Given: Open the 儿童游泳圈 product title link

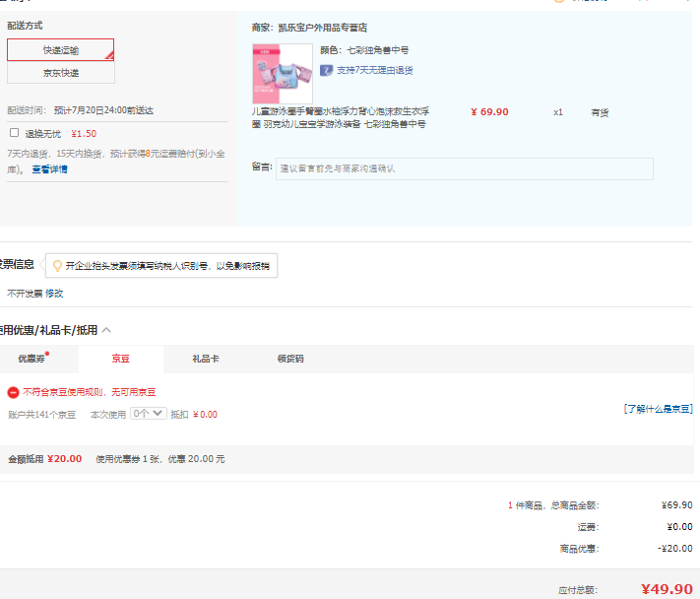Looking at the screenshot, I should pyautogui.click(x=340, y=117).
